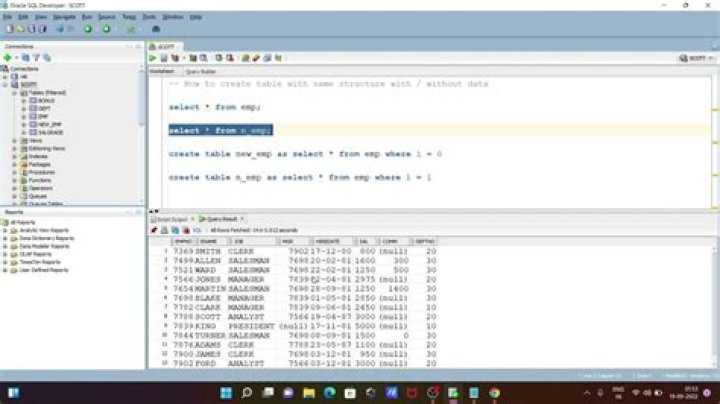Open the Help menu
The width and height of the screenshot is (720, 404).
pos(195,17)
